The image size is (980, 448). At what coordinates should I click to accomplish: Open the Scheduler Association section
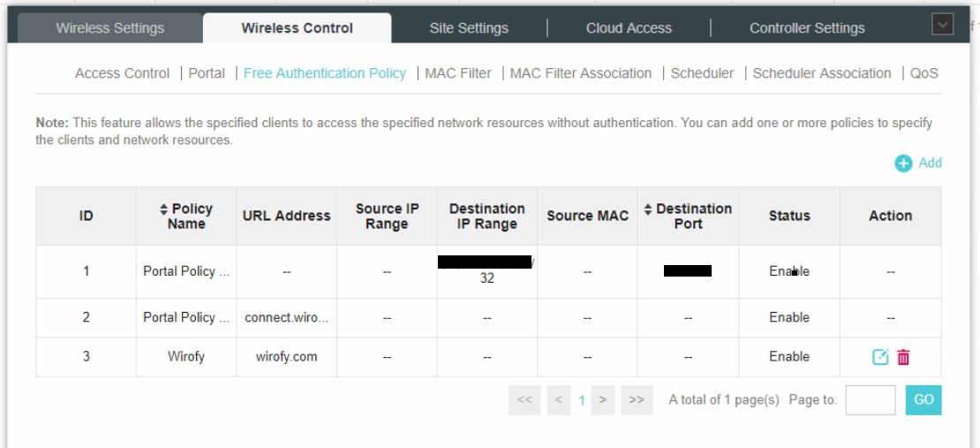tap(822, 73)
